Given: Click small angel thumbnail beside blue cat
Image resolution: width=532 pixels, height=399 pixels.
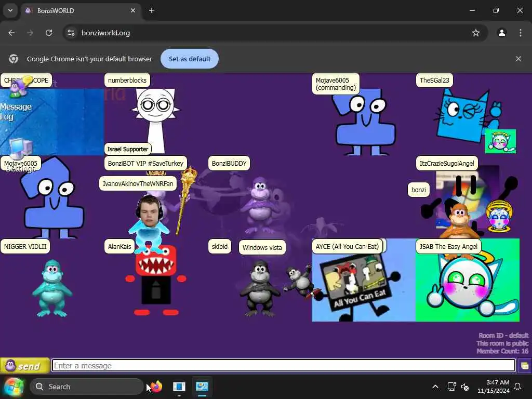Looking at the screenshot, I should pyautogui.click(x=500, y=141).
